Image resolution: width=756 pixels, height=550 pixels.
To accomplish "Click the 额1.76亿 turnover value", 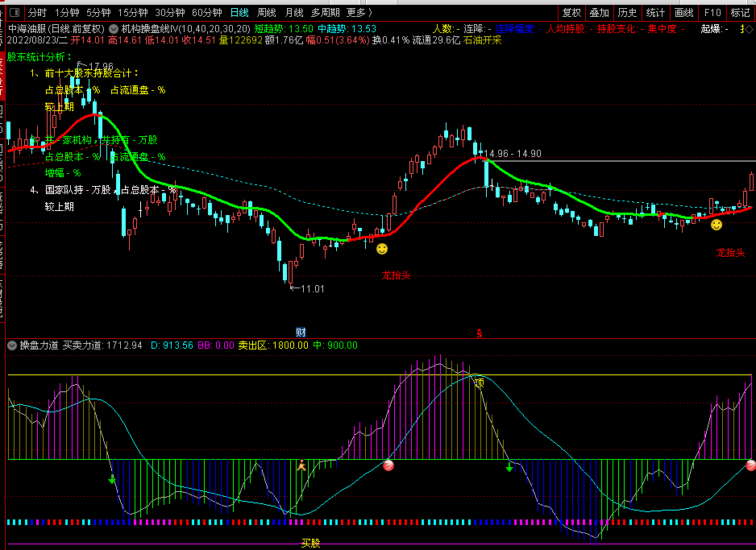I will tap(284, 40).
